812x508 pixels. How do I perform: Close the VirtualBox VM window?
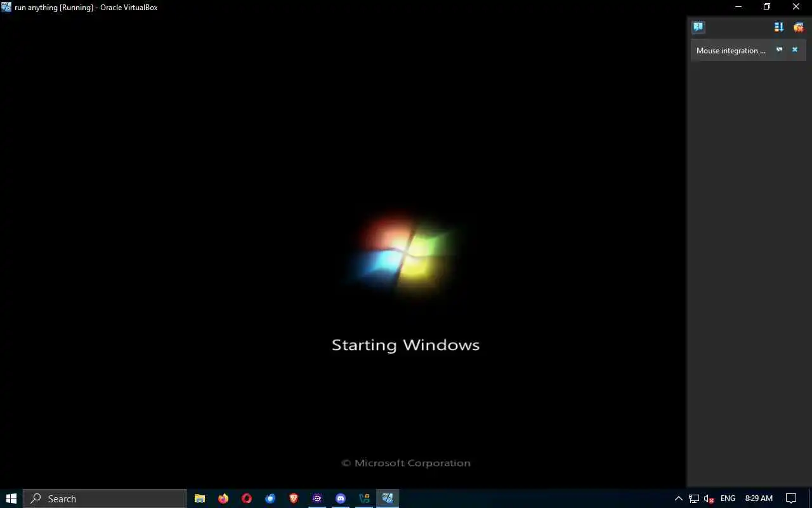click(x=796, y=7)
